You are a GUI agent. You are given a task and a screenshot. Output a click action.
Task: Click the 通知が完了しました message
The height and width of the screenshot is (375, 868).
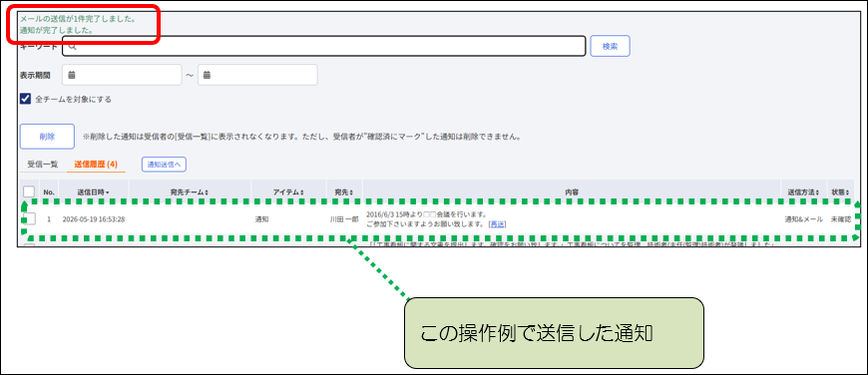tap(56, 31)
